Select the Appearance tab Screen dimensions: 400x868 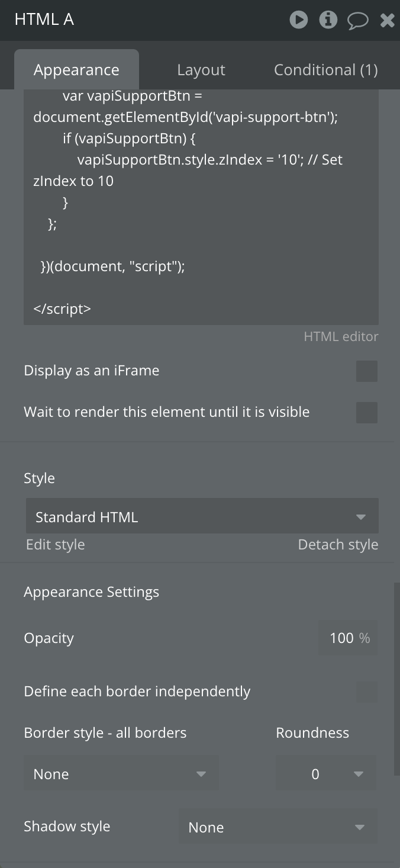pos(76,70)
